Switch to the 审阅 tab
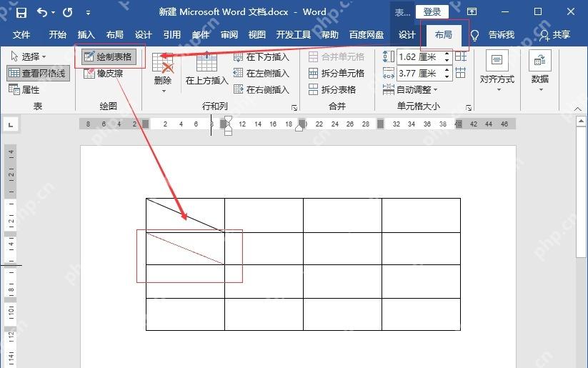Image resolution: width=588 pixels, height=368 pixels. pyautogui.click(x=229, y=35)
